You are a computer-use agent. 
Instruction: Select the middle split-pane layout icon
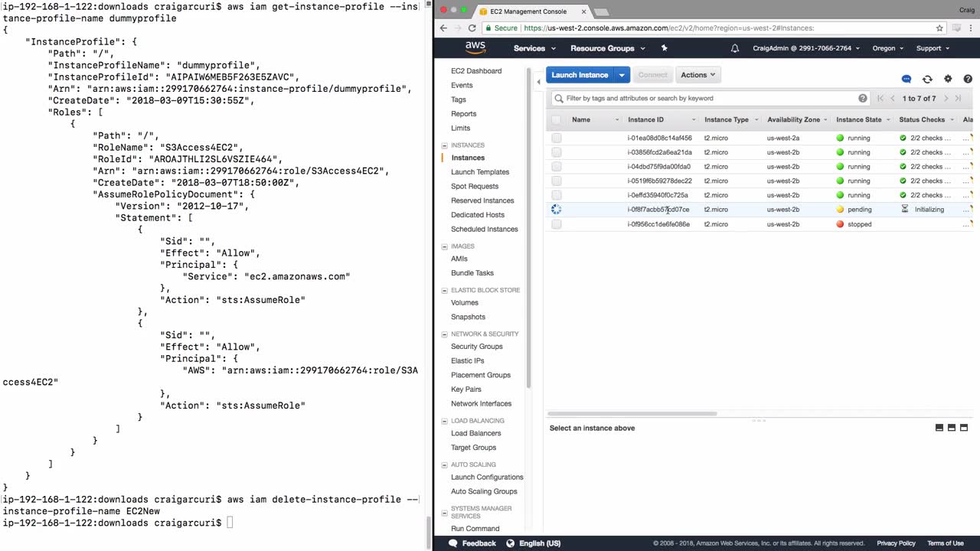[952, 428]
